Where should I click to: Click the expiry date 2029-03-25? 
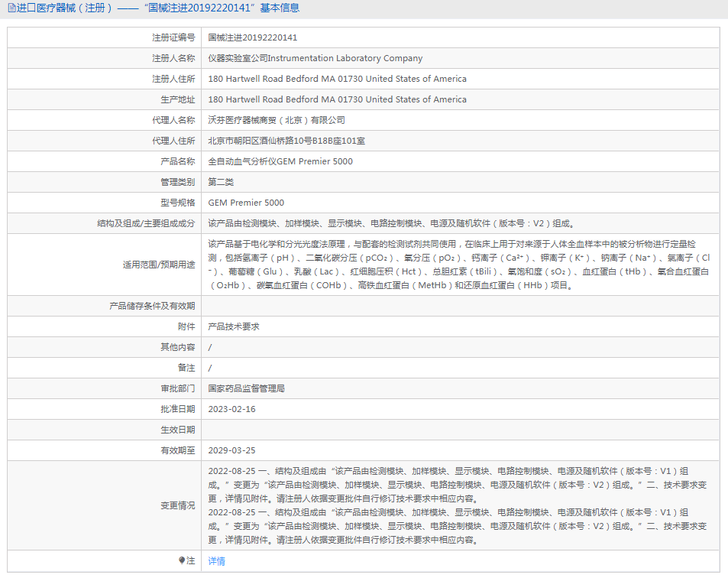click(x=231, y=450)
